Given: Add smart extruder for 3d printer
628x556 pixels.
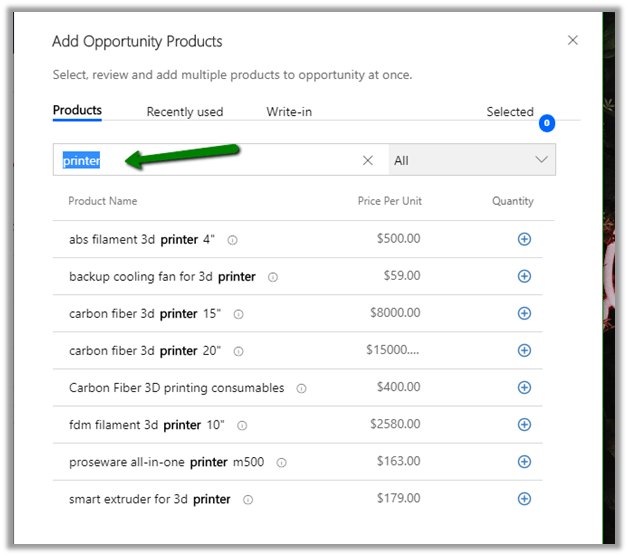Looking at the screenshot, I should click(x=524, y=498).
